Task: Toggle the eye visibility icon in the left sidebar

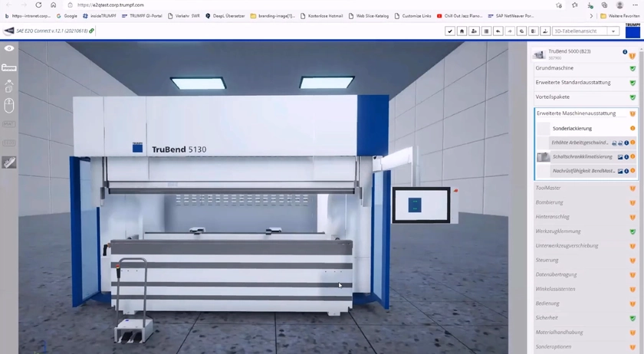Action: [x=9, y=48]
